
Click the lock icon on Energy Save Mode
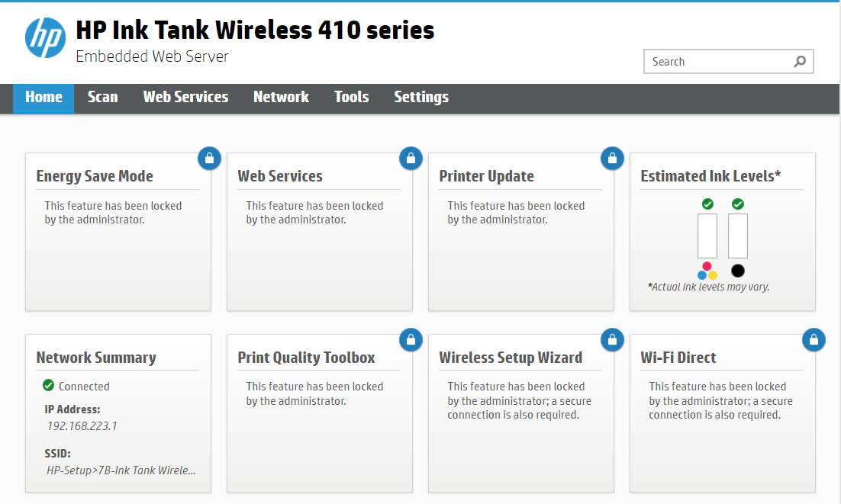tap(209, 159)
